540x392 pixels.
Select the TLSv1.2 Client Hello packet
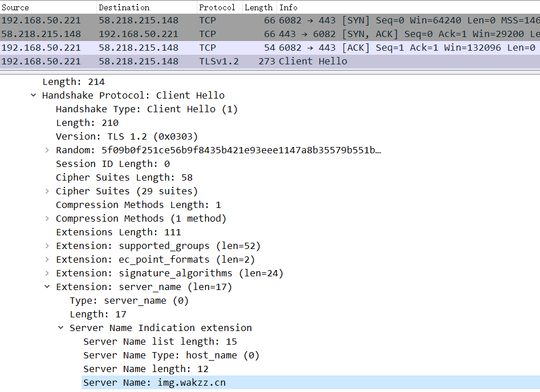coord(270,62)
